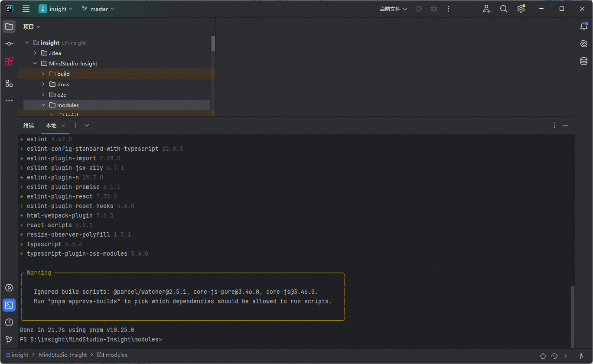Open the Structure tool window icon
Screen dimensions: 593x364
[x=9, y=83]
